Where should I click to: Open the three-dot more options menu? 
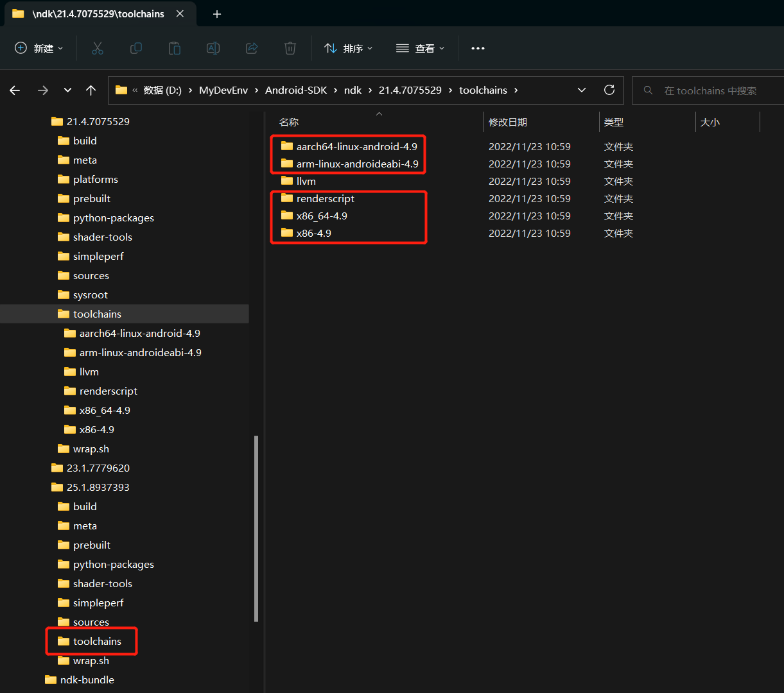[478, 48]
